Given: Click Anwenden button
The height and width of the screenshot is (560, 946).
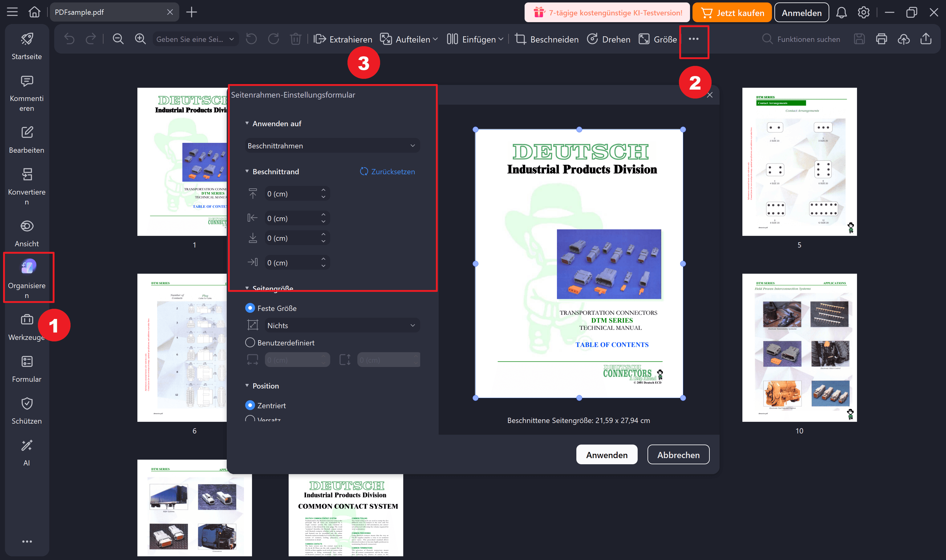Looking at the screenshot, I should 607,455.
